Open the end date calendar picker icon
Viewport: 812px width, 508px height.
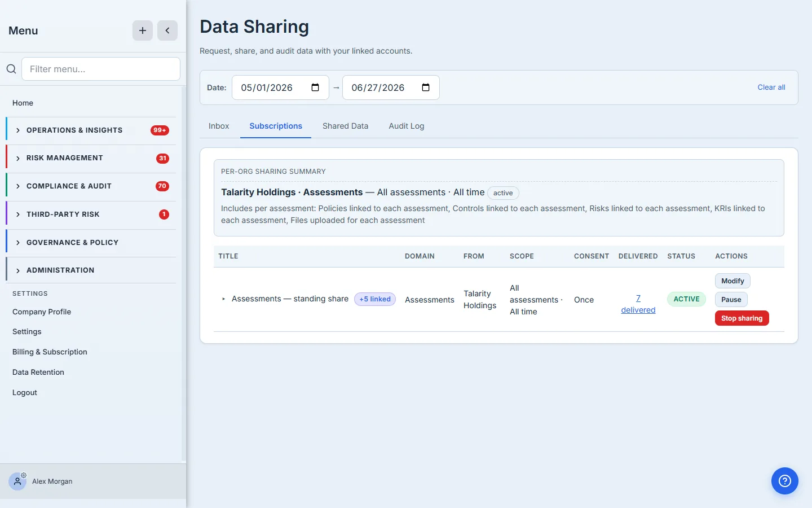[x=426, y=87]
